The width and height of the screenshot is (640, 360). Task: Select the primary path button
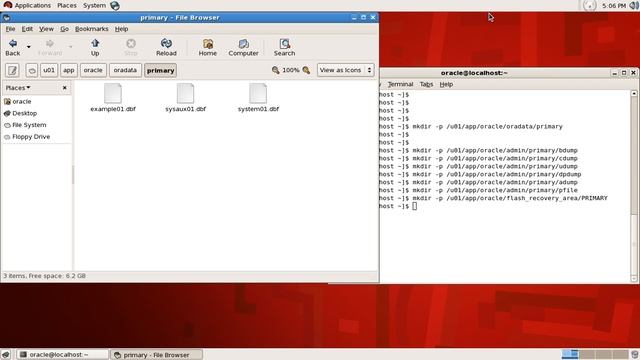point(160,70)
